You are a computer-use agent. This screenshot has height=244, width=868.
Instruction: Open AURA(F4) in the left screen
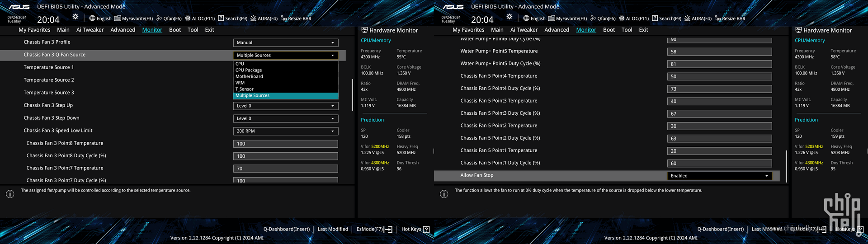coord(264,19)
